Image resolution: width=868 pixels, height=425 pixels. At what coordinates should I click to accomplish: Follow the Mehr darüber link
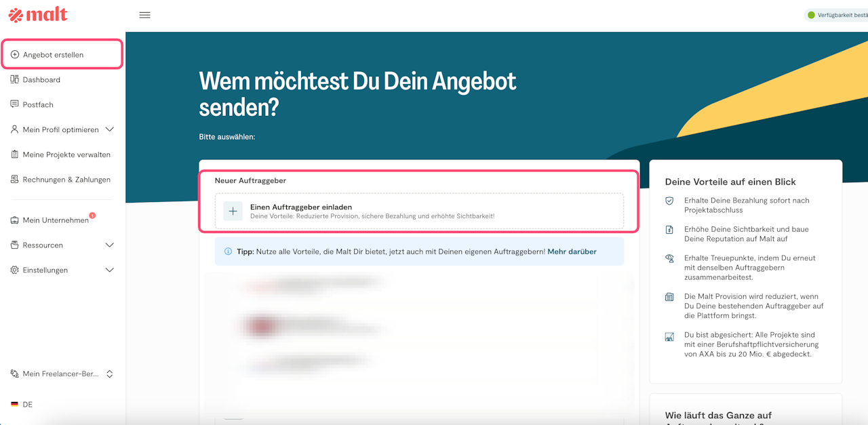click(572, 251)
